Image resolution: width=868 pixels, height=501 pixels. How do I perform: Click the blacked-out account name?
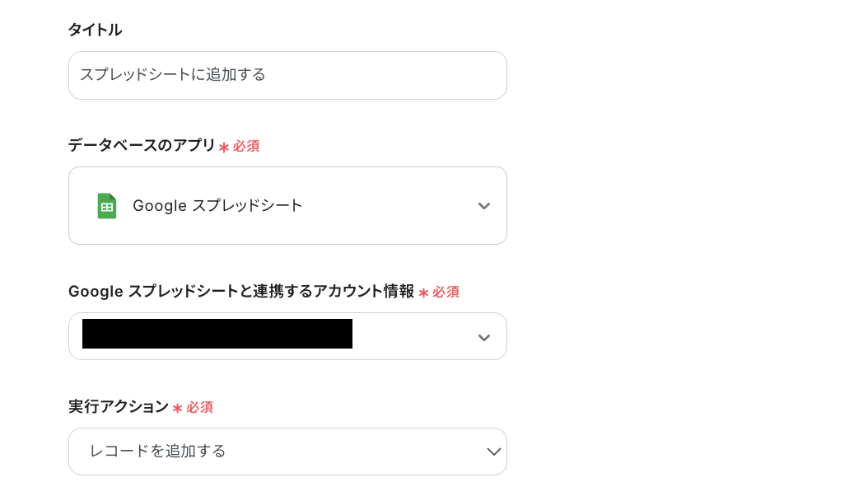pos(217,334)
